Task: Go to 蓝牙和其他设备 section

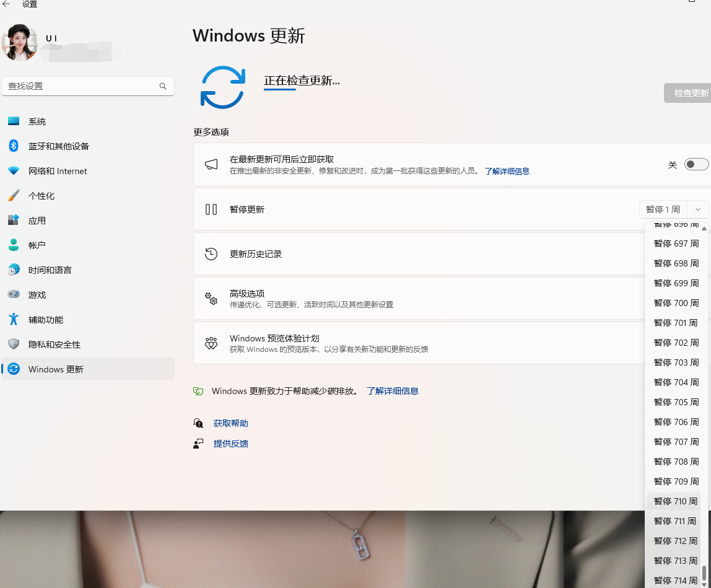Action: (x=88, y=146)
